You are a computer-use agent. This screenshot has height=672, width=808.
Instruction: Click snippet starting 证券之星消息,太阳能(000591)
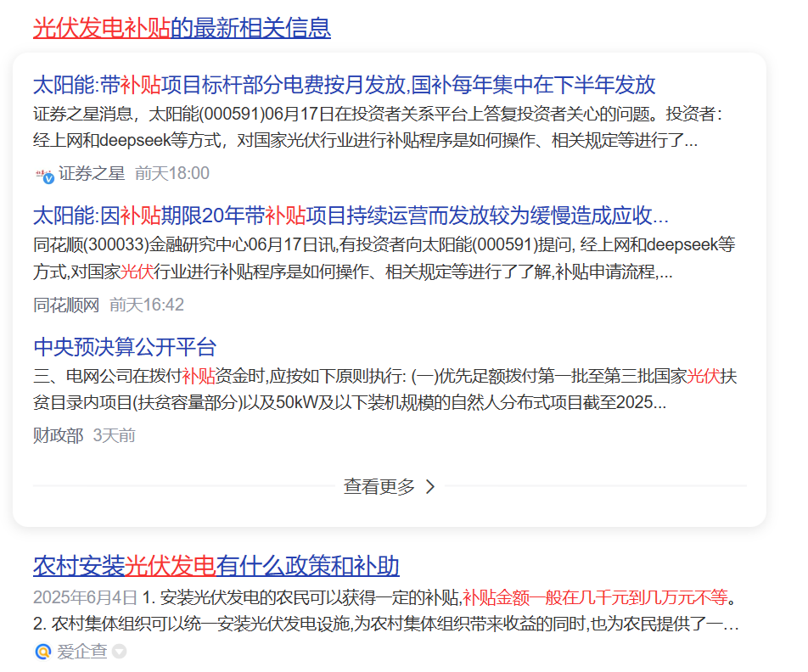(379, 126)
